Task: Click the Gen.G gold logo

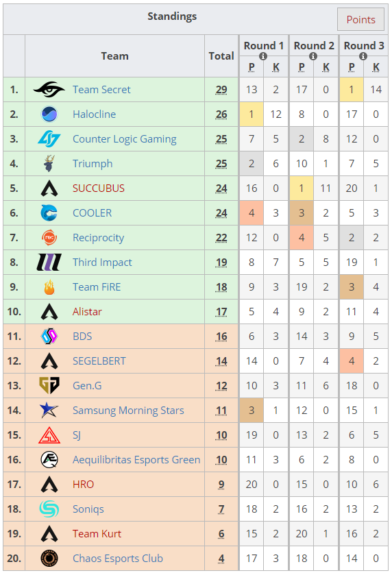Action: coord(49,385)
